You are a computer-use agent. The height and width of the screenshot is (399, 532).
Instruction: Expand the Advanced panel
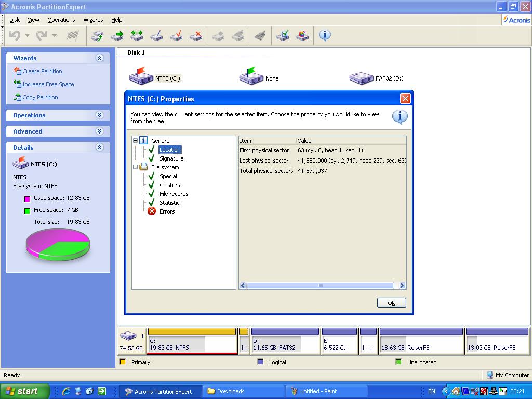coord(99,131)
